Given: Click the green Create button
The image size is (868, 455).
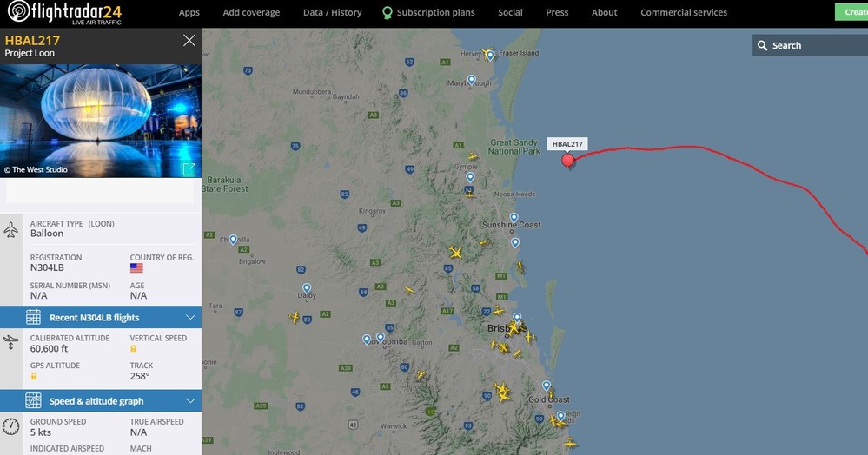Looking at the screenshot, I should (851, 12).
